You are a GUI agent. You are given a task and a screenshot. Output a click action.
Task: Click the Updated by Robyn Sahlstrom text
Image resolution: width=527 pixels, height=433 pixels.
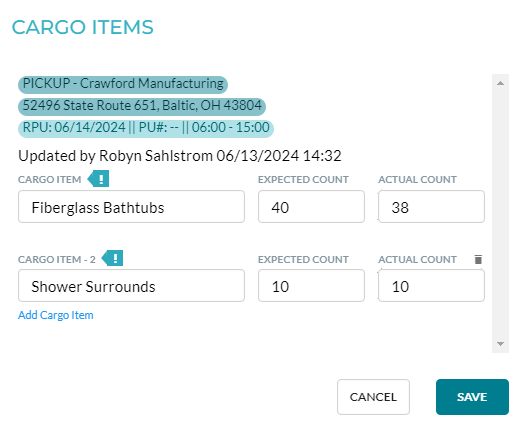point(180,156)
